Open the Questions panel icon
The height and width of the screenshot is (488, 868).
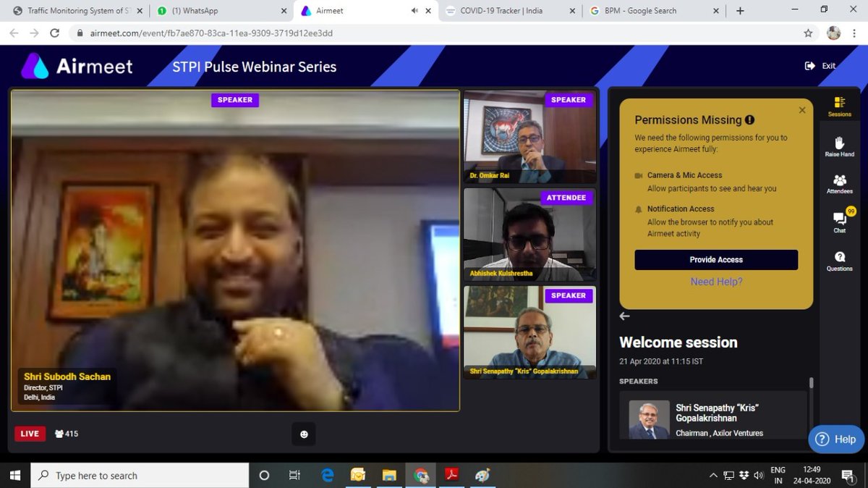[x=839, y=261]
